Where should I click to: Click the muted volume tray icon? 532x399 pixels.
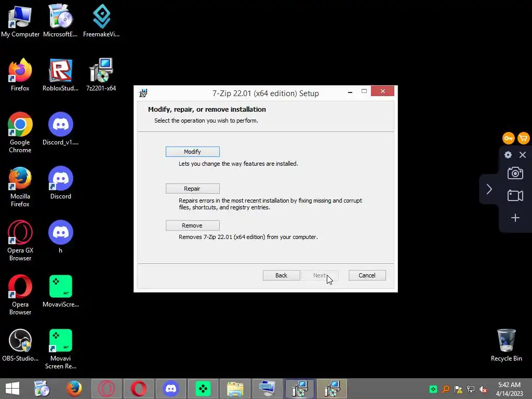[483, 389]
